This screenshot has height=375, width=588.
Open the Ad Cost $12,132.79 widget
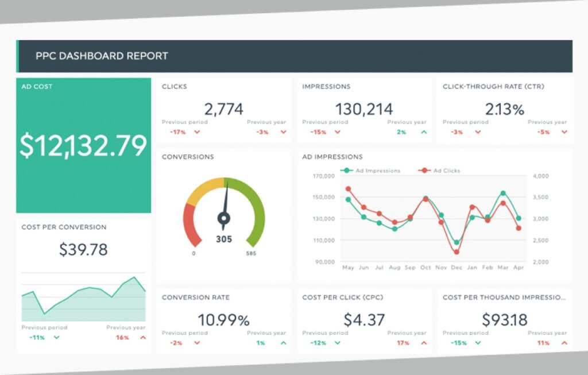click(84, 146)
